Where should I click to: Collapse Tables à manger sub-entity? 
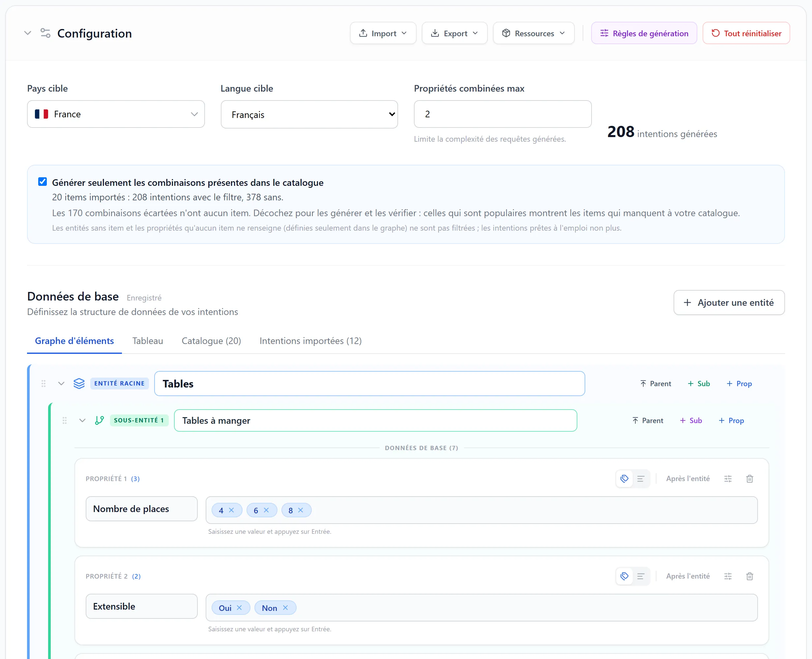coord(82,420)
